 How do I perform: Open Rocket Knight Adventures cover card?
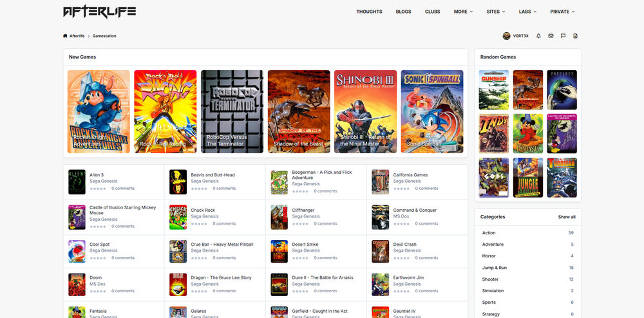point(99,111)
